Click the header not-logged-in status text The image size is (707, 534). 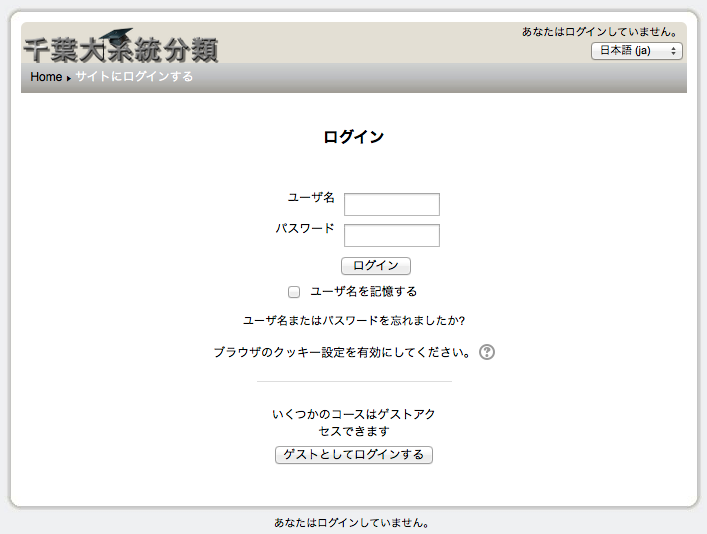[x=601, y=32]
